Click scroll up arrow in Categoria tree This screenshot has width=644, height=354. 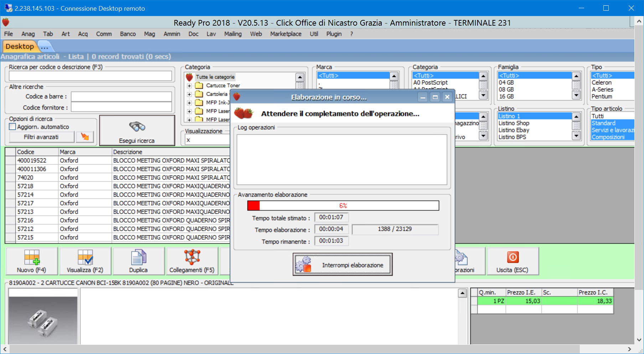pos(300,77)
